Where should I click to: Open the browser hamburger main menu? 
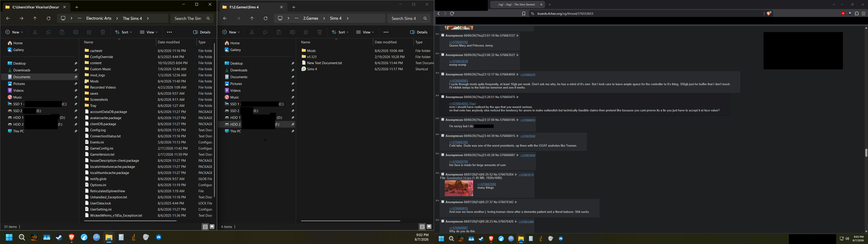pos(864,14)
